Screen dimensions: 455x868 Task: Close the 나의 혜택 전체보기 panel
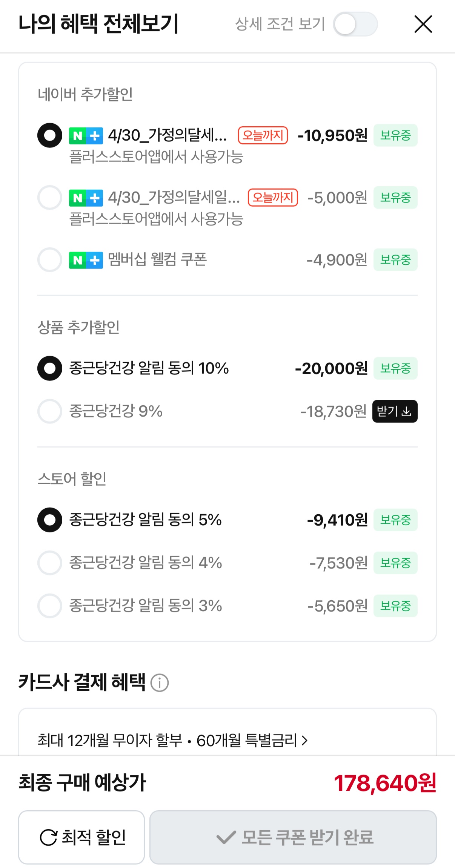[423, 24]
